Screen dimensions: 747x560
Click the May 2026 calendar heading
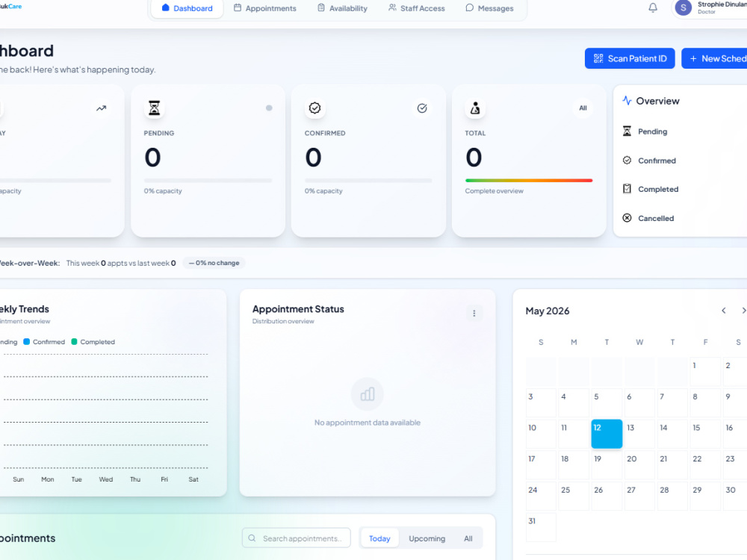tap(548, 311)
